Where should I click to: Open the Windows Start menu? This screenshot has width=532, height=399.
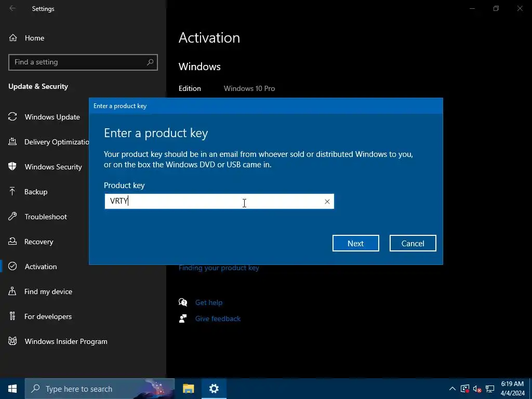point(12,389)
